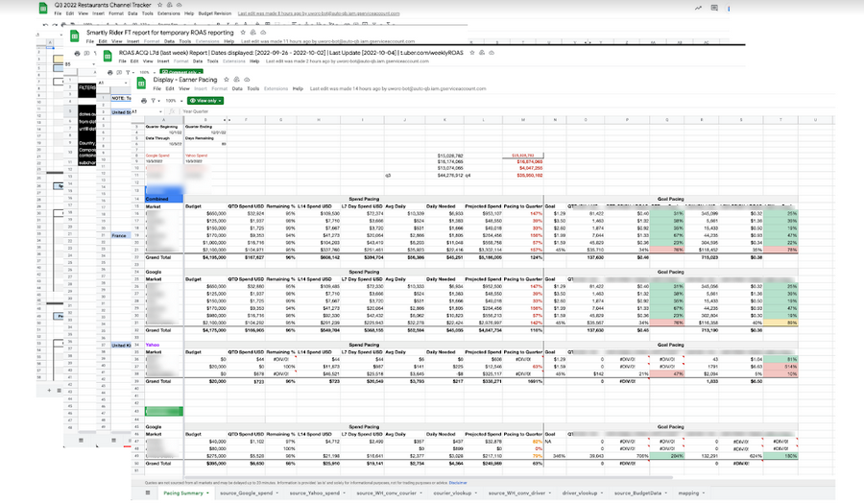Image resolution: width=864 pixels, height=504 pixels.
Task: Open activity trend icon at top right
Action: tap(698, 9)
